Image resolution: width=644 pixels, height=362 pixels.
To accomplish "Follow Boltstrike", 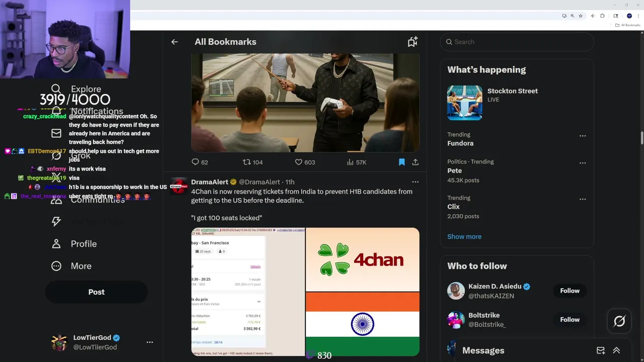I will [x=570, y=319].
